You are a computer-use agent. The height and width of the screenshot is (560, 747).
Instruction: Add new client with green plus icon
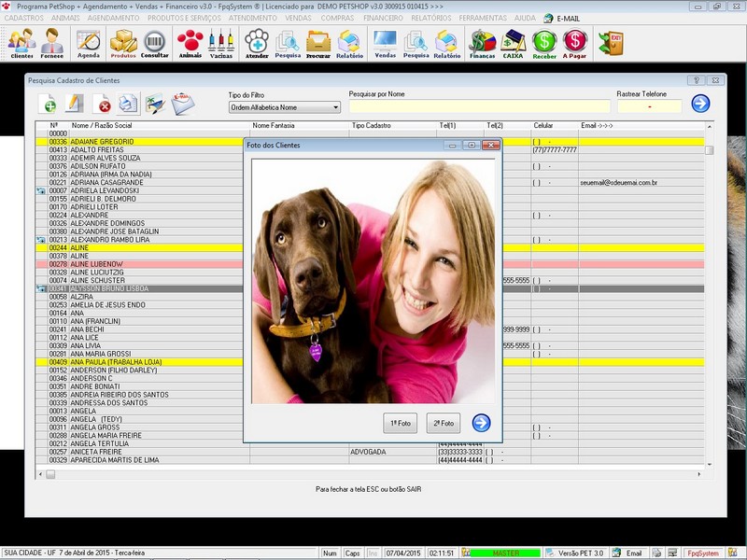coord(48,104)
